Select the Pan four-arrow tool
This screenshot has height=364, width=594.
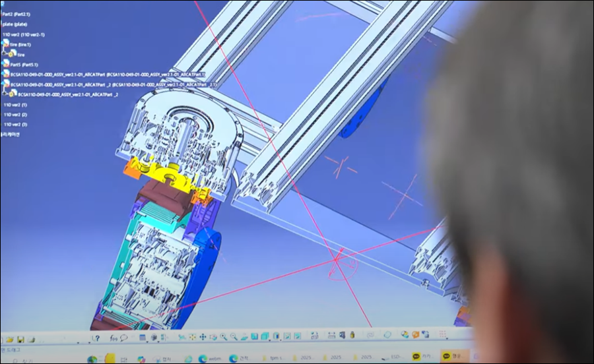[203, 337]
